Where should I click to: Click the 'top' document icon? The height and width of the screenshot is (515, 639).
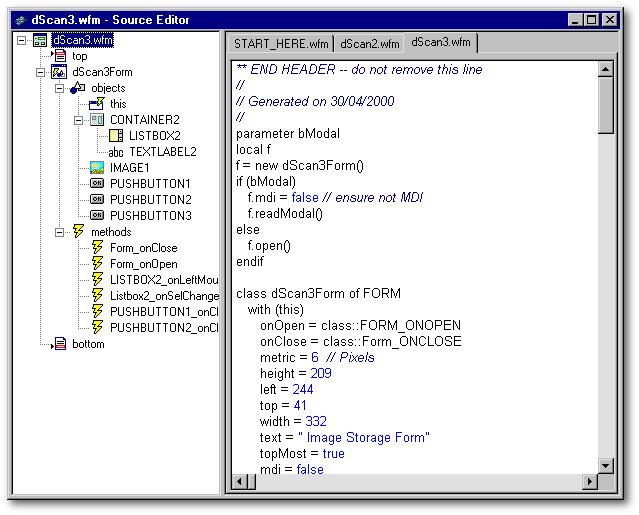[x=59, y=57]
